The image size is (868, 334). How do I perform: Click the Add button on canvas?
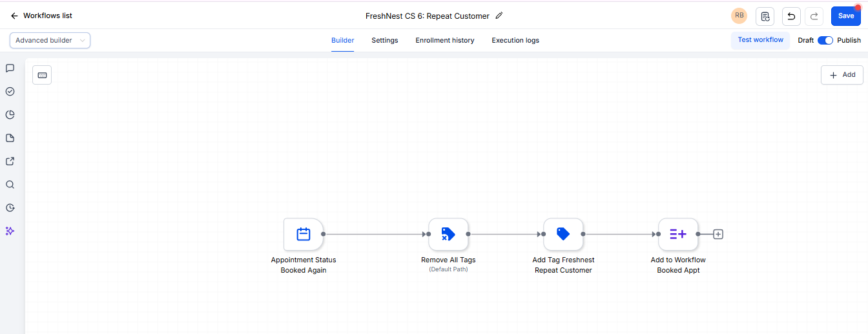point(842,75)
